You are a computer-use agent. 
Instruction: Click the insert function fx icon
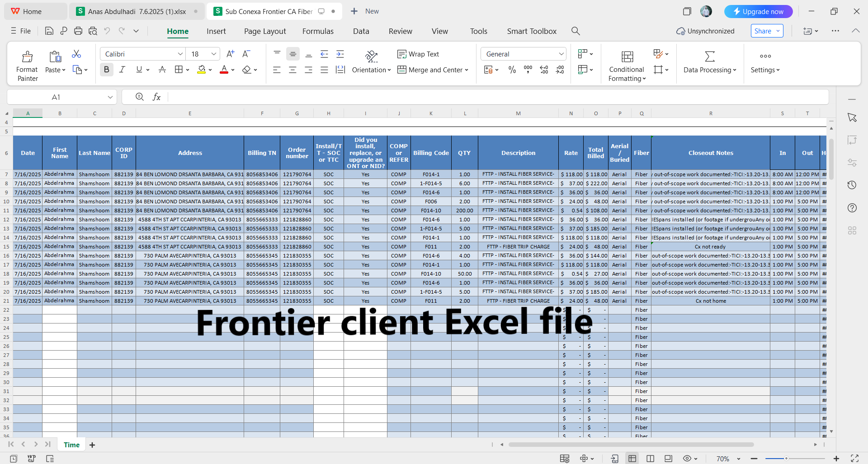coord(156,97)
